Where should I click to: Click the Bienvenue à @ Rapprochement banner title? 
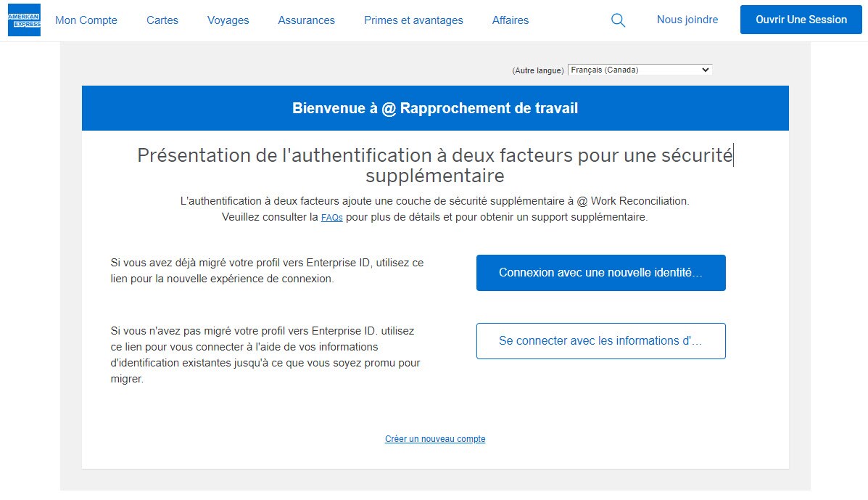(435, 108)
